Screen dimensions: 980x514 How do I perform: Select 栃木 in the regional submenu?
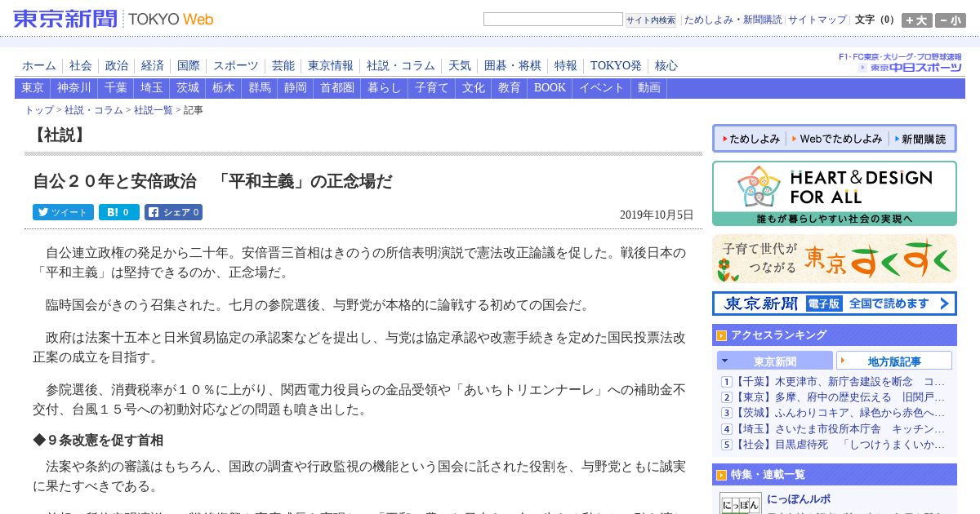tap(224, 88)
